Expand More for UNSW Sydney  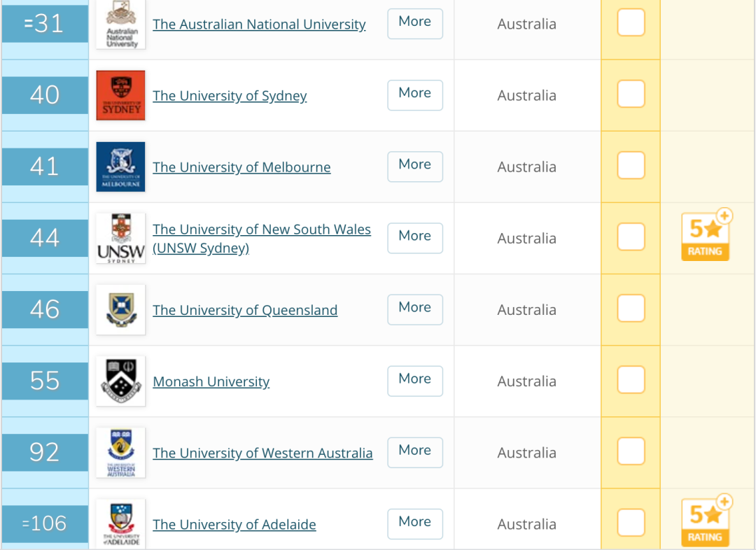pos(415,238)
